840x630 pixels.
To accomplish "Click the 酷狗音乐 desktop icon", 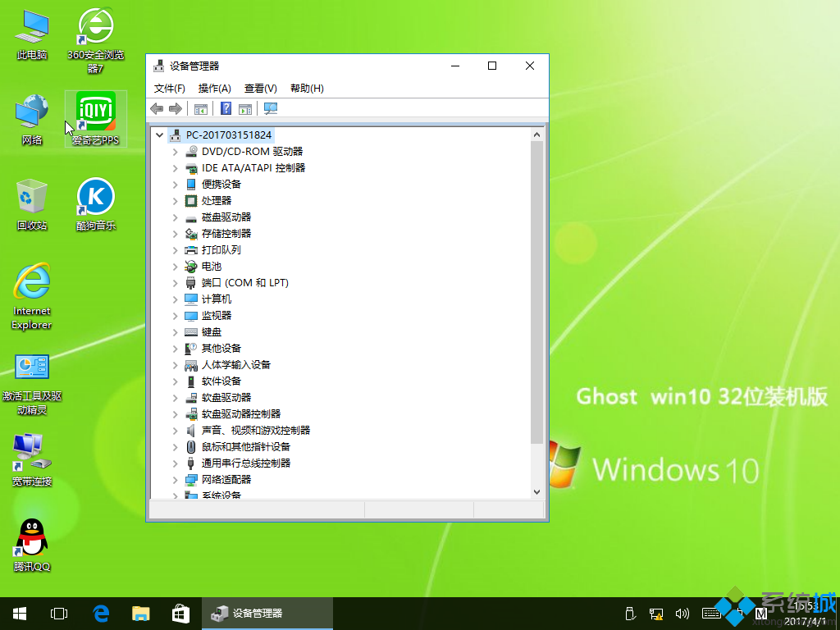I will pos(95,203).
